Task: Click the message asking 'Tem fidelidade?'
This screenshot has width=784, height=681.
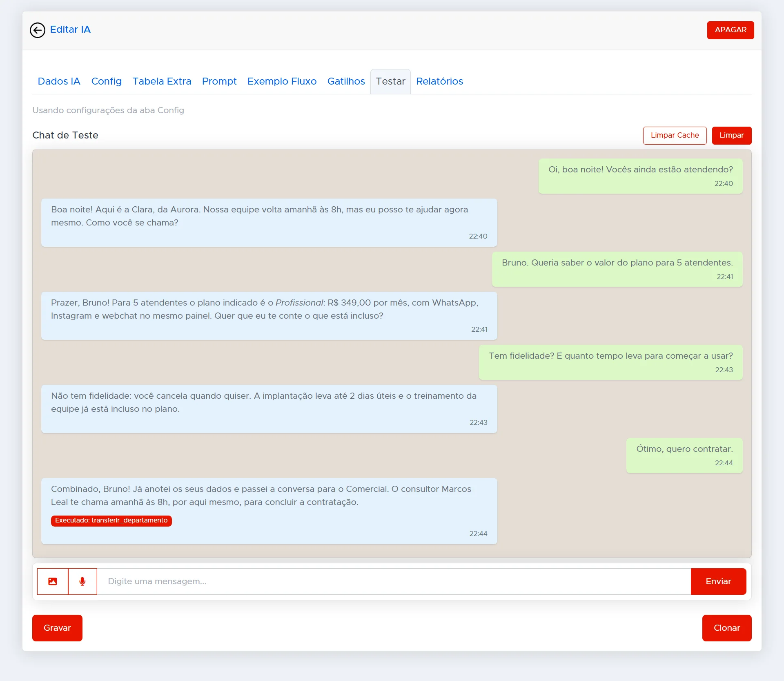Action: [611, 362]
